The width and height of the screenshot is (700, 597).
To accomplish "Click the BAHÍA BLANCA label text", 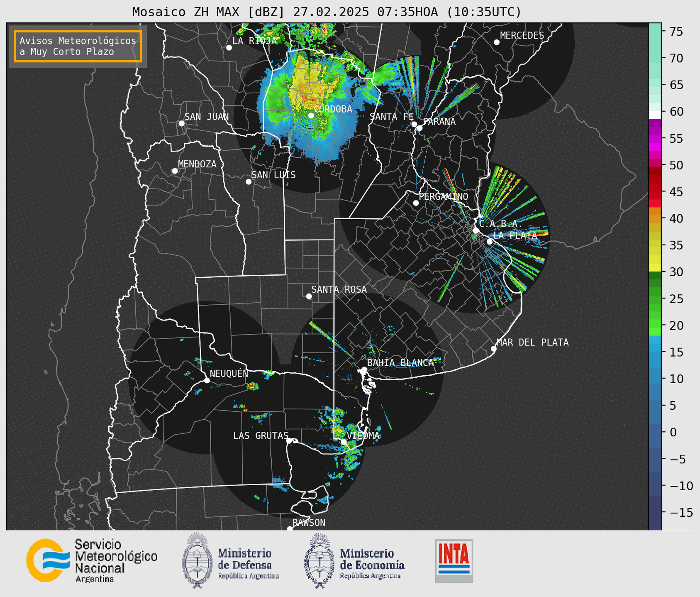I will click(x=400, y=363).
